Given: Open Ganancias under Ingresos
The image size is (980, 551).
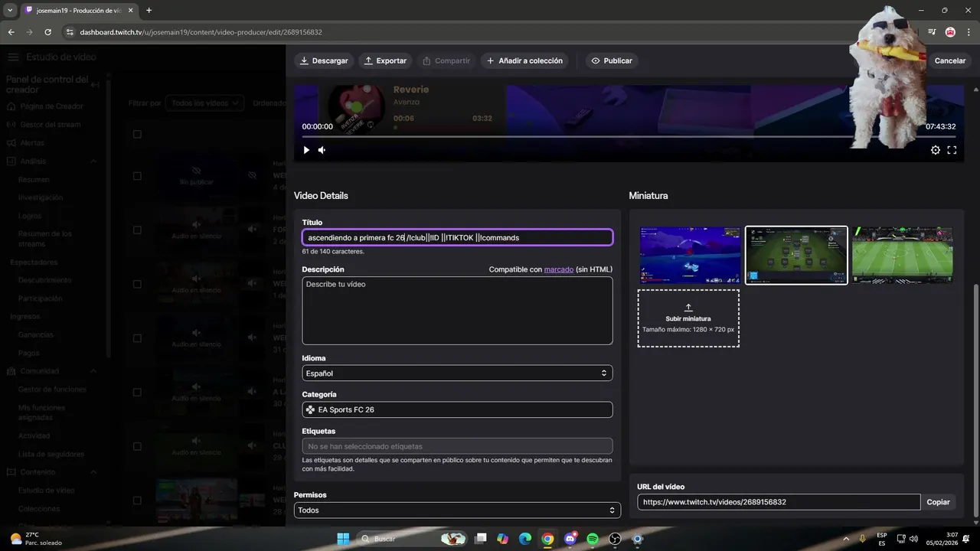Looking at the screenshot, I should click(36, 334).
